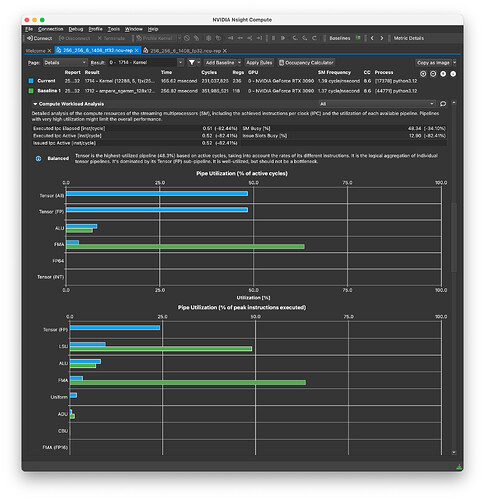Click the third round icon above the Process column
The image size is (485, 500).
point(443,74)
